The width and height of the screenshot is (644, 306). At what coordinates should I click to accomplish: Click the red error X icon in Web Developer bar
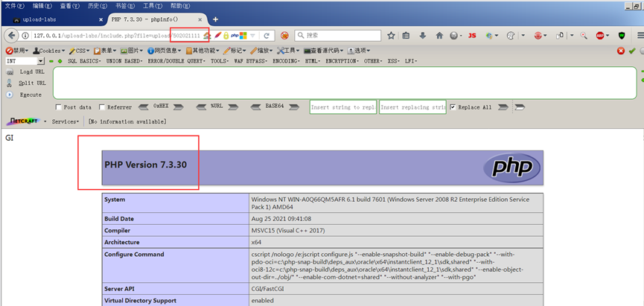[x=621, y=51]
